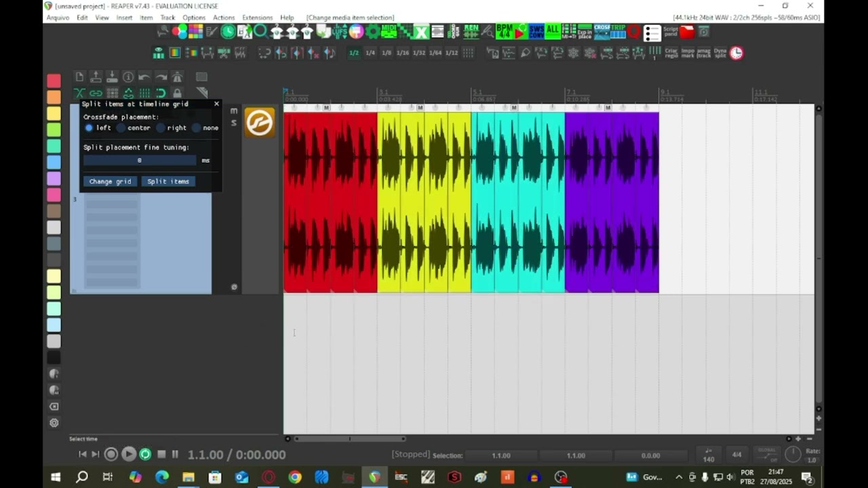Open the Extensions menu
The image size is (868, 488).
[x=257, y=18]
